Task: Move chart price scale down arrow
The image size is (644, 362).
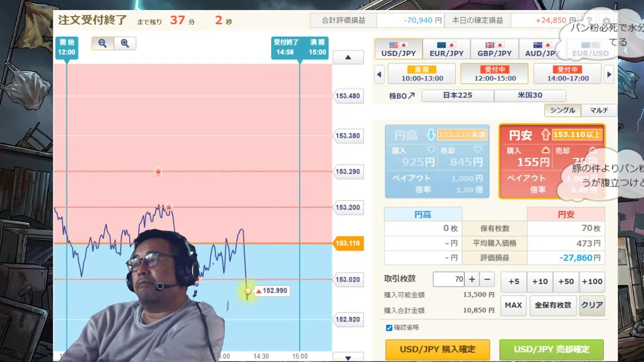Action: click(348, 357)
